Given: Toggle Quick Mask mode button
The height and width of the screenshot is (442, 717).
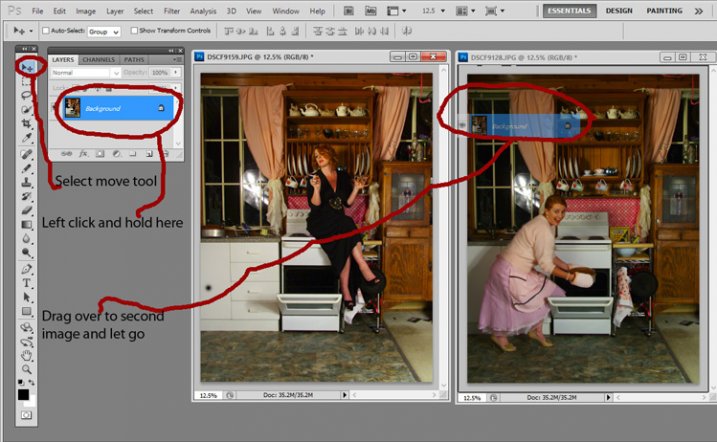Looking at the screenshot, I should [27, 414].
